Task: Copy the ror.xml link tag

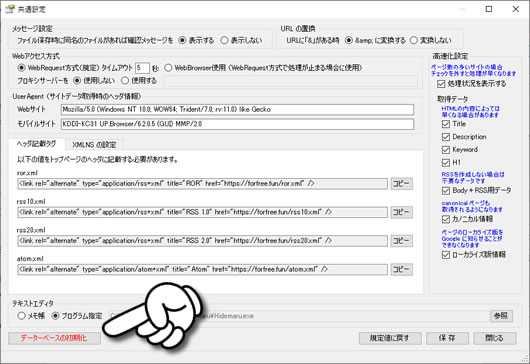Action: 402,184
